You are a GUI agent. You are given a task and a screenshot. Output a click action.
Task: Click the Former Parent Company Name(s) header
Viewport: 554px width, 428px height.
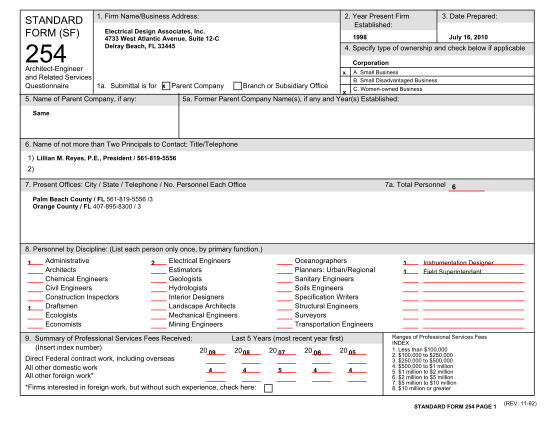pos(290,99)
